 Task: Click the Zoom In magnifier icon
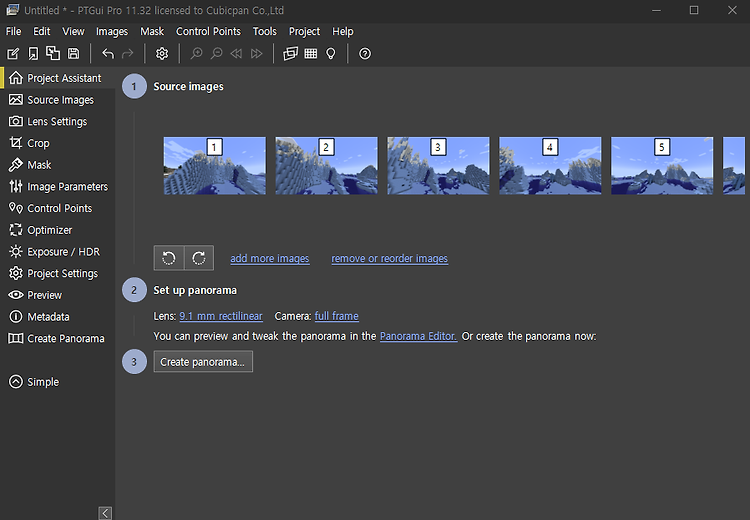click(x=196, y=54)
